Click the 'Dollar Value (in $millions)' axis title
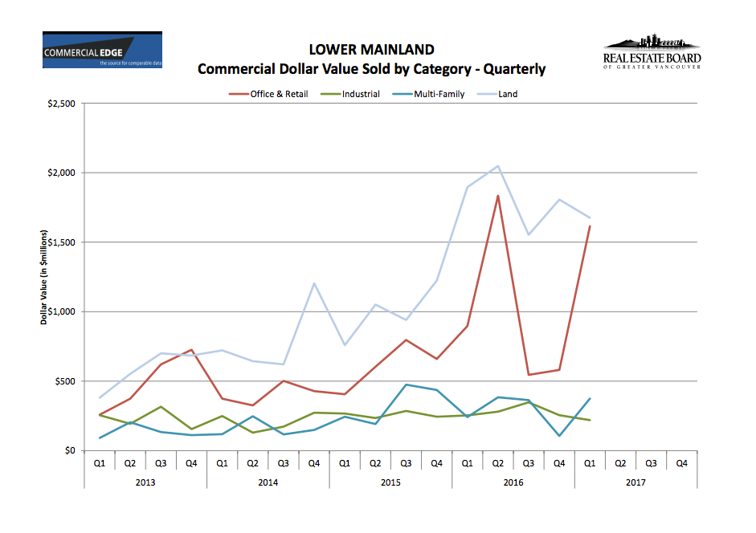The width and height of the screenshot is (756, 533). (x=44, y=277)
